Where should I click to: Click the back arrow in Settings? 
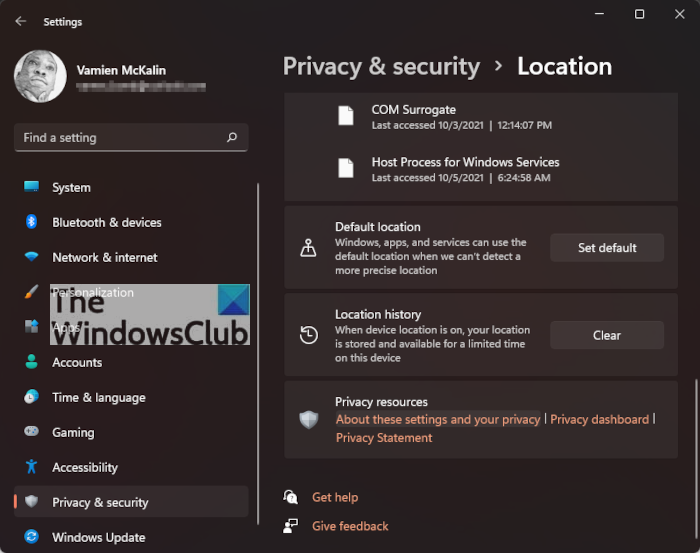pyautogui.click(x=21, y=21)
